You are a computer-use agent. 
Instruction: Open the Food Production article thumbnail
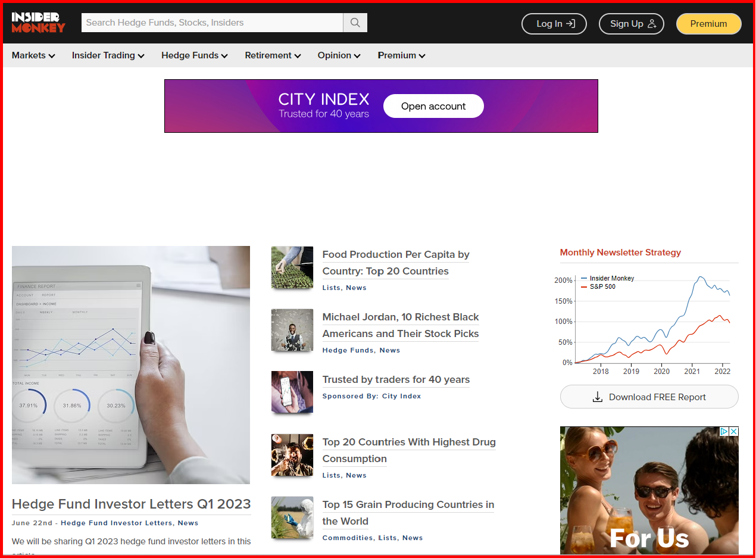(x=292, y=268)
